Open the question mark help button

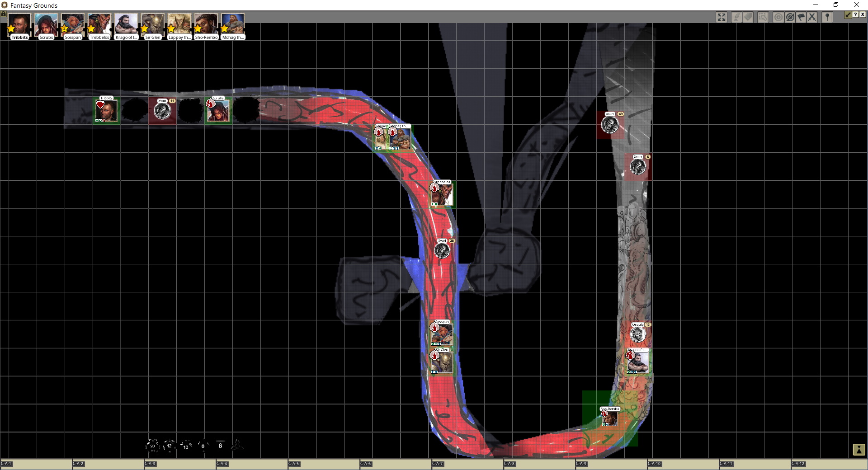pyautogui.click(x=855, y=15)
